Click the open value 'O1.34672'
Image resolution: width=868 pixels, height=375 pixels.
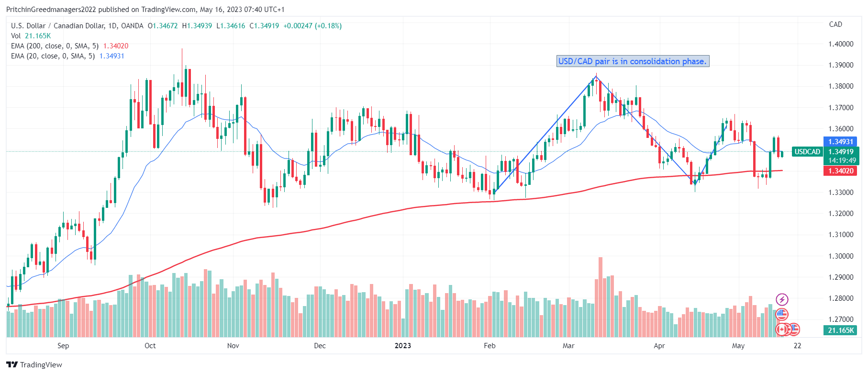click(x=163, y=26)
